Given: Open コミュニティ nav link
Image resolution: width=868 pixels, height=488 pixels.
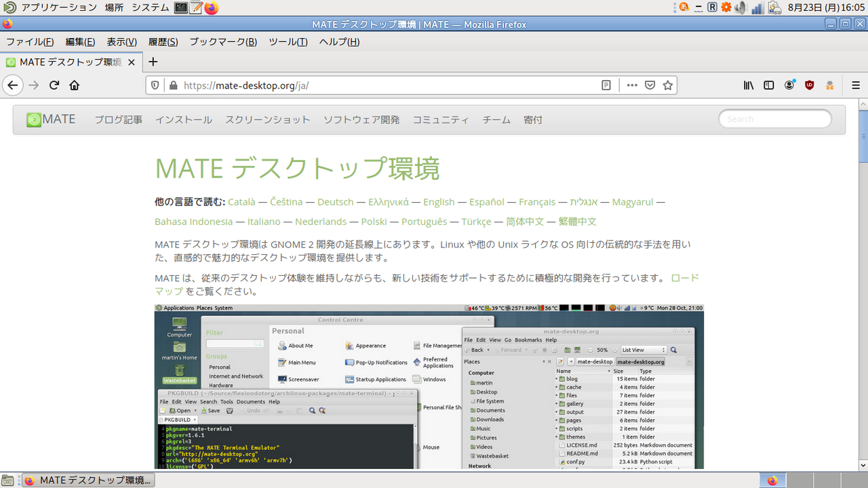Looking at the screenshot, I should (441, 120).
